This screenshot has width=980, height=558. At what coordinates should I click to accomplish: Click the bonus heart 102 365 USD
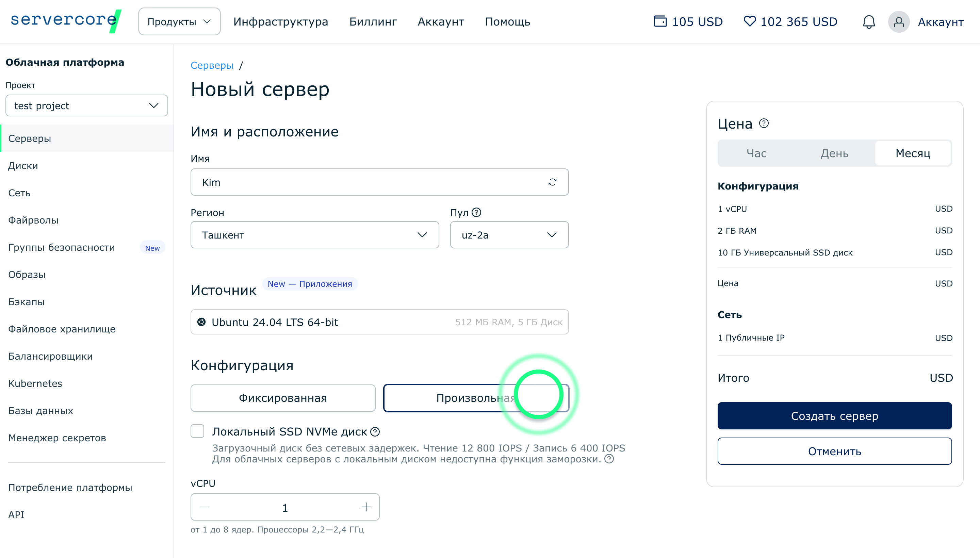pyautogui.click(x=790, y=21)
